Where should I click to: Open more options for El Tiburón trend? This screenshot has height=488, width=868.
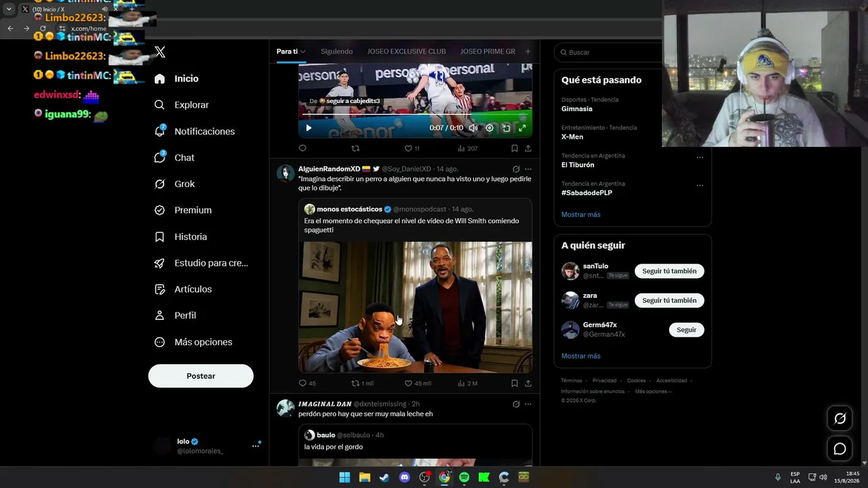click(700, 157)
